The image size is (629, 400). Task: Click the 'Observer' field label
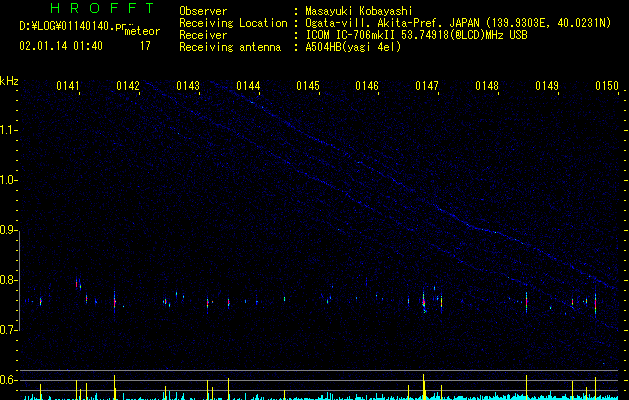(x=203, y=11)
